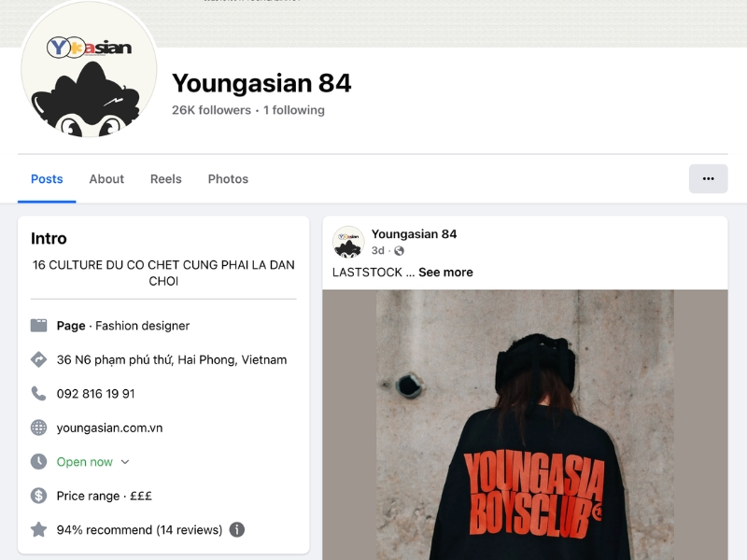747x560 pixels.
Task: Open the Youngasia Boysclub post photo
Action: click(x=525, y=425)
